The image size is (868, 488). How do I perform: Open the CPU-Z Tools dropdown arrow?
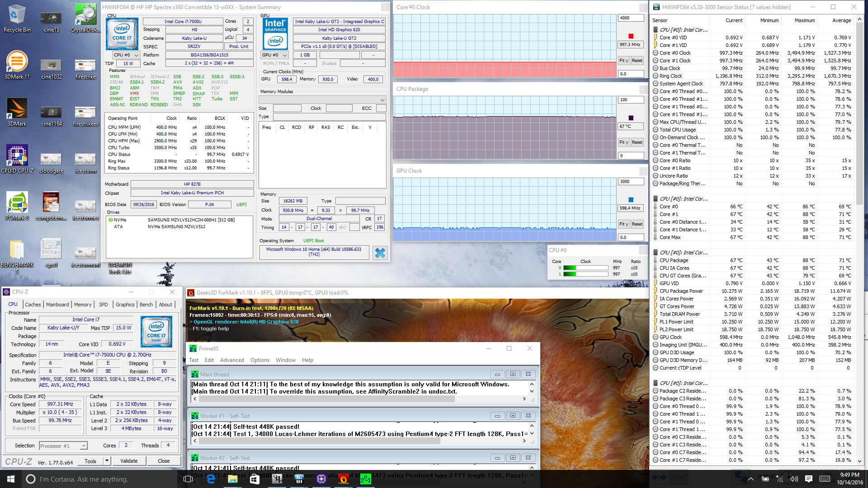click(x=107, y=461)
